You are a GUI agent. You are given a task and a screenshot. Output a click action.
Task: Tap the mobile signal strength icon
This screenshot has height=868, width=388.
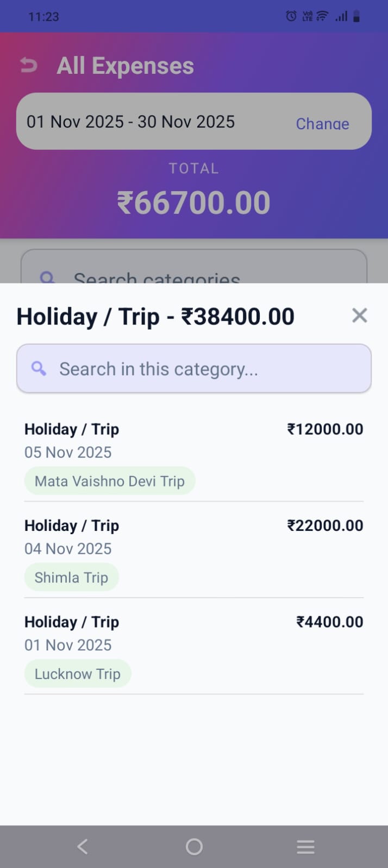[x=340, y=17]
